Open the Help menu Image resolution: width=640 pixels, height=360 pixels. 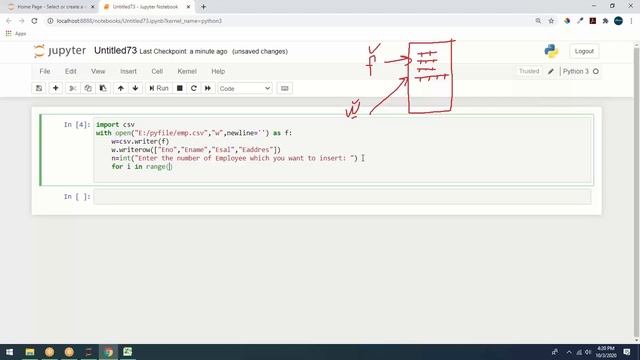coord(218,71)
